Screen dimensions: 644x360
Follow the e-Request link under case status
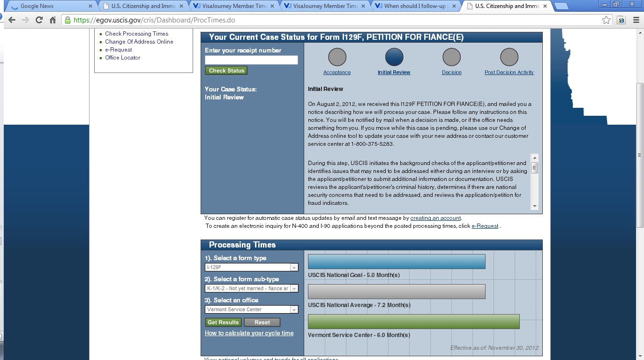(x=485, y=226)
